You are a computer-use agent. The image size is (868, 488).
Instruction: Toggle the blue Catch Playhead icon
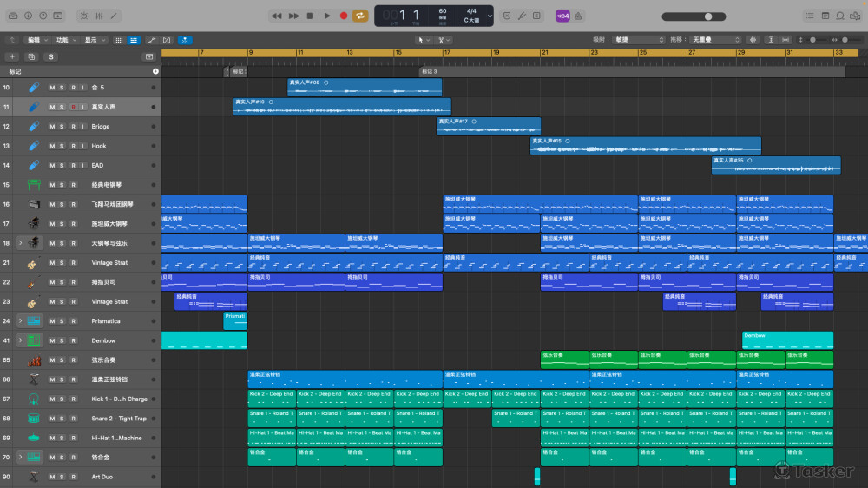[x=185, y=40]
